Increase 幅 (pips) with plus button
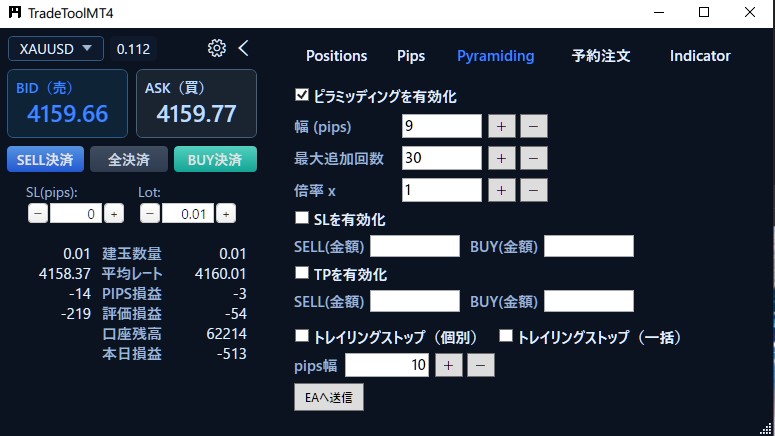 pos(501,126)
